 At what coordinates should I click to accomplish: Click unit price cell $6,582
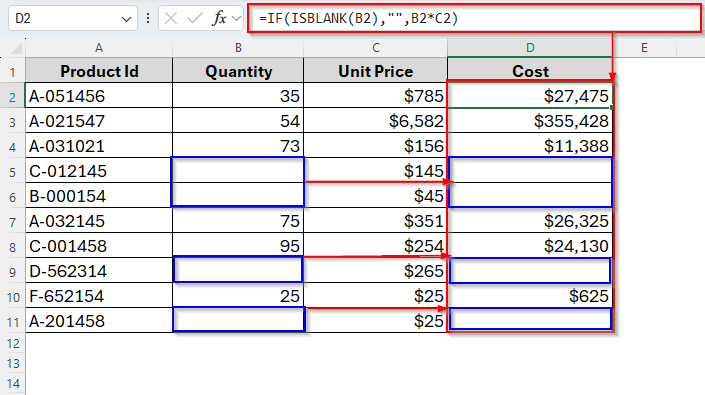[x=375, y=121]
